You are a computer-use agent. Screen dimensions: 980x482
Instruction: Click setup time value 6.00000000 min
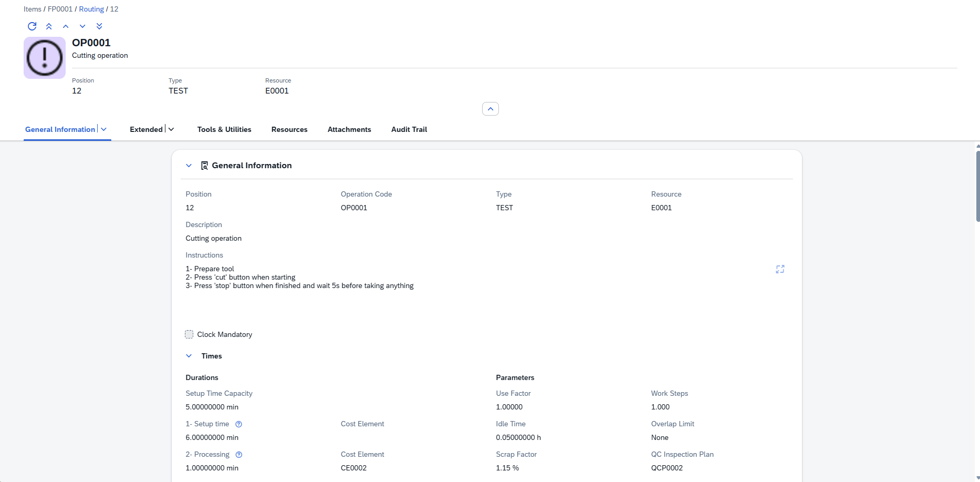pos(212,437)
